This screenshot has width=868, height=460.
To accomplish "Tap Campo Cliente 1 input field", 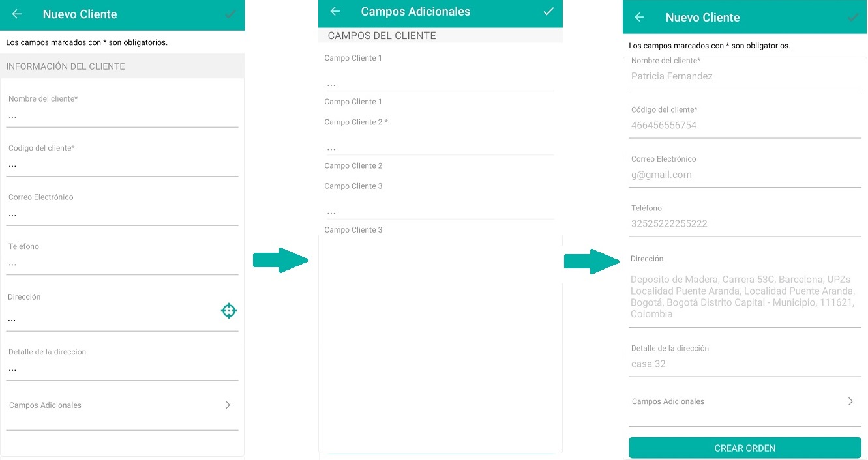I will coord(438,83).
